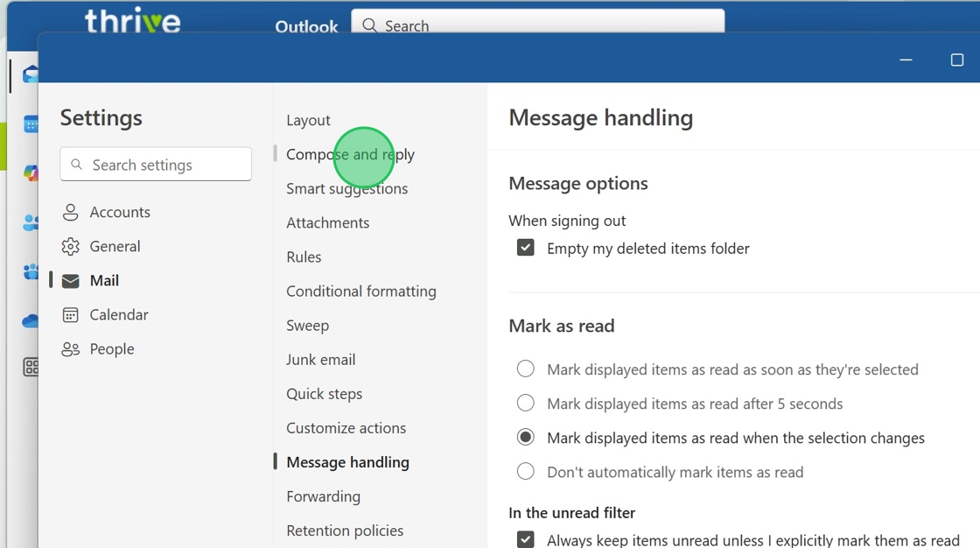Maximize the settings window
This screenshot has height=548, width=980.
tap(956, 60)
